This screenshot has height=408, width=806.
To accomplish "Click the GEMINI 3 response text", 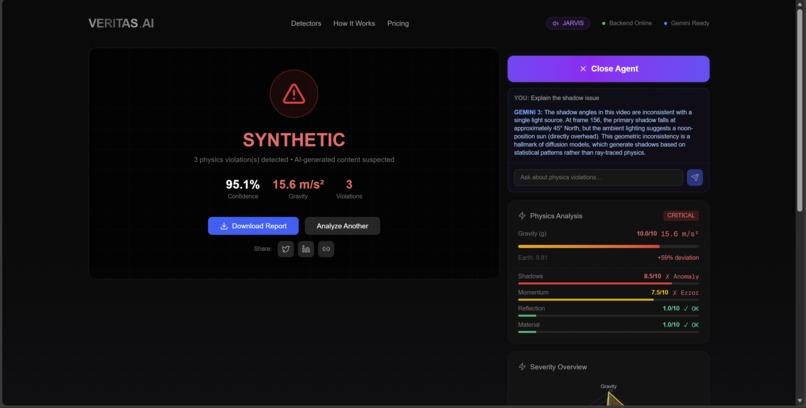I will click(604, 133).
